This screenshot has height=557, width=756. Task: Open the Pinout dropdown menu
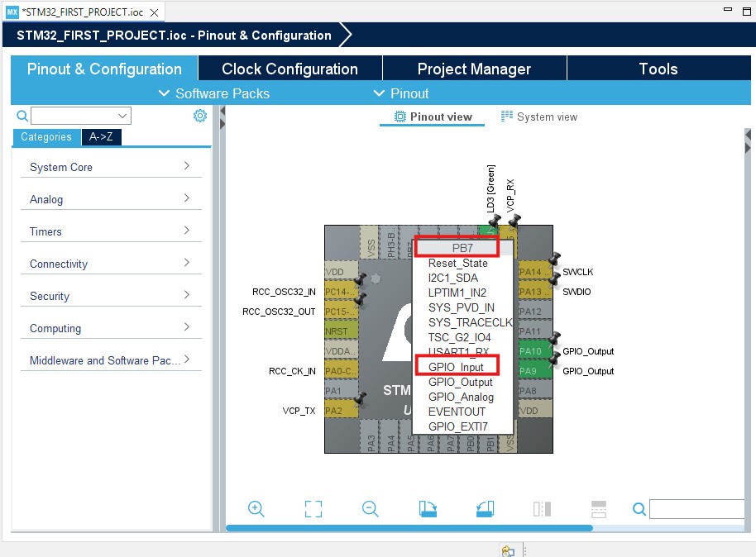coord(401,93)
